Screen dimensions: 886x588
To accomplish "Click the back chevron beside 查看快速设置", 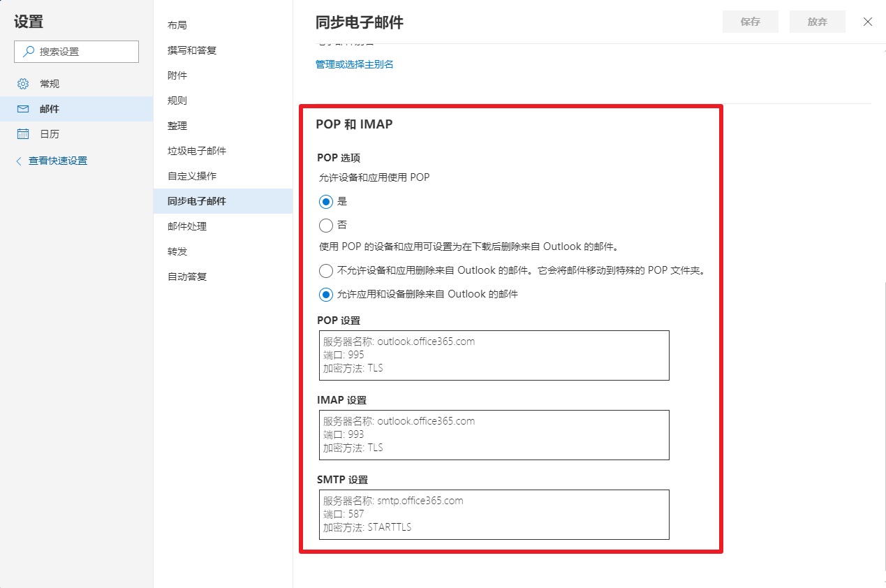I will [x=19, y=161].
